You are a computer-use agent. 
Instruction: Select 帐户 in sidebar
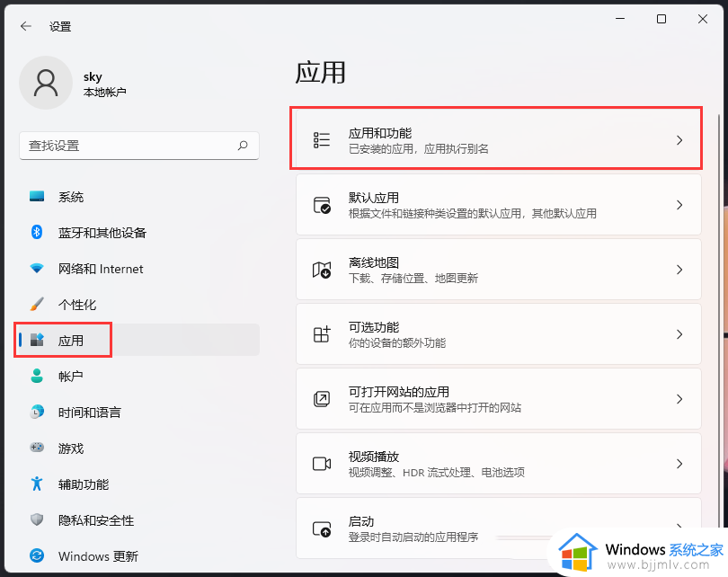(138, 376)
